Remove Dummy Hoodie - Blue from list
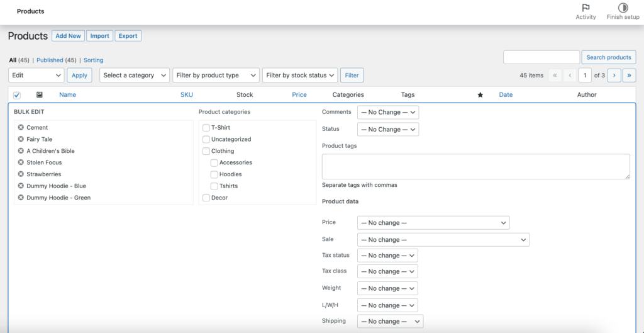Image resolution: width=644 pixels, height=333 pixels. 21,186
